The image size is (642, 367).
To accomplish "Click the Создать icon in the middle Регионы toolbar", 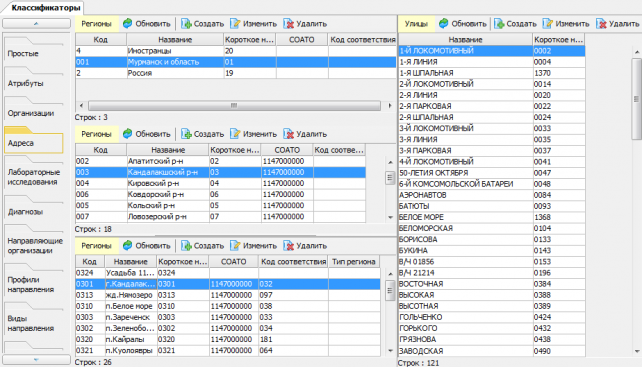I will pos(186,134).
